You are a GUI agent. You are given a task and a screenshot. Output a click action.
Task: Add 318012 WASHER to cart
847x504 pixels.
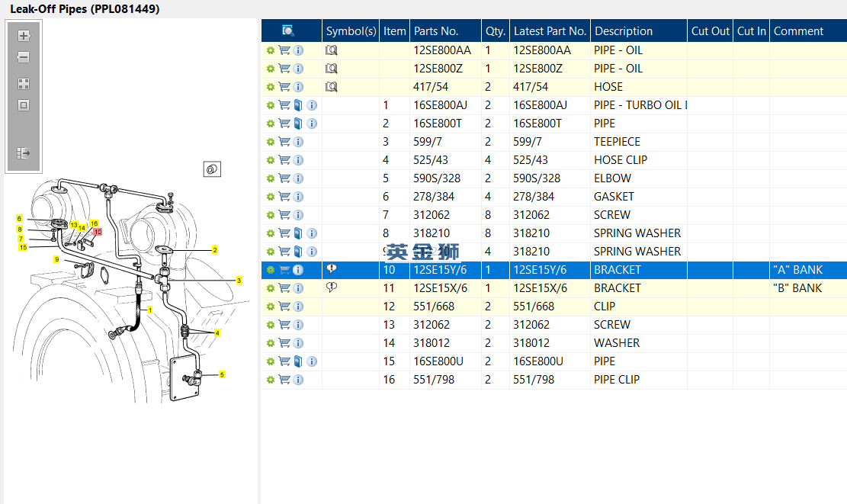(284, 343)
